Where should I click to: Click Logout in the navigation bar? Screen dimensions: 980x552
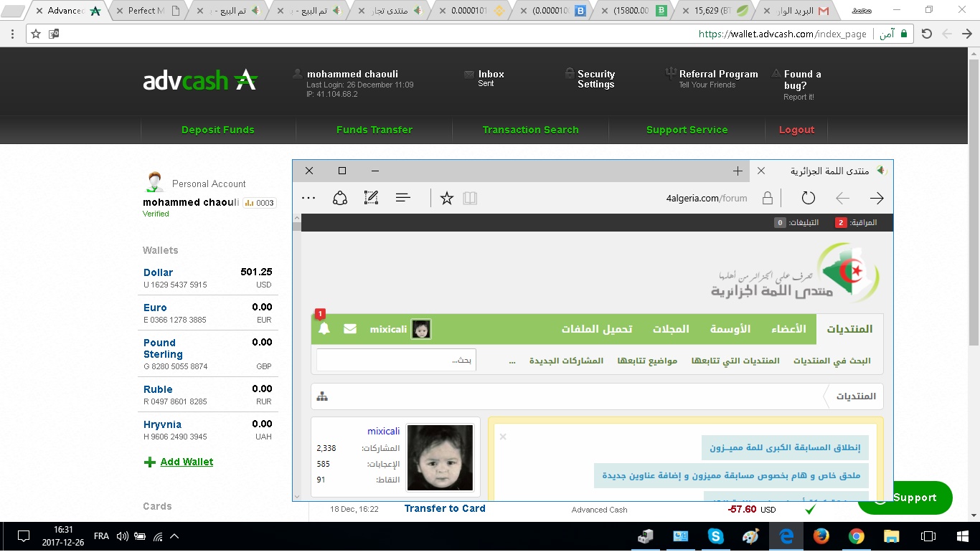pos(796,130)
